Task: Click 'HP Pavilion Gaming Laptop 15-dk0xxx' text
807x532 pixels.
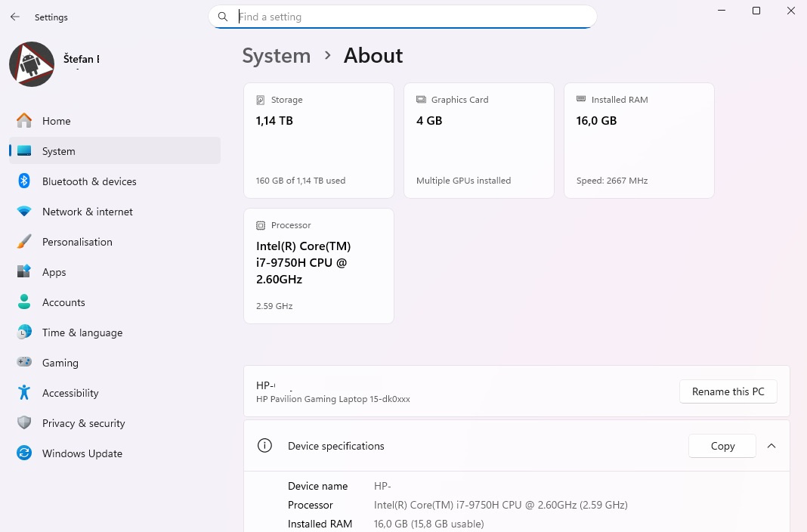Action: pos(333,399)
